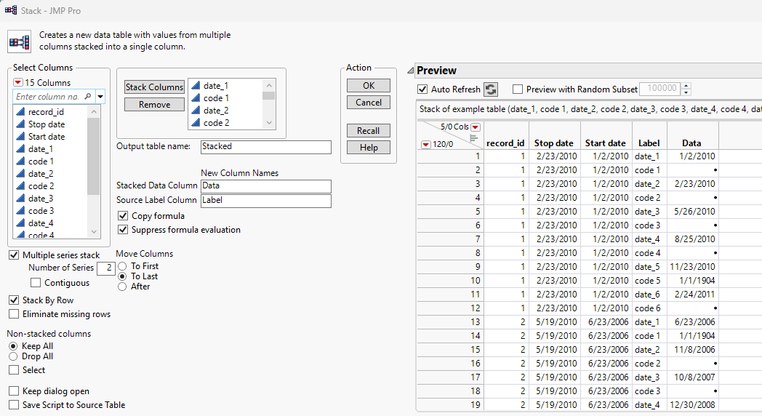Click the icon beside code 3 in Select Columns
The height and width of the screenshot is (416, 762).
point(20,211)
